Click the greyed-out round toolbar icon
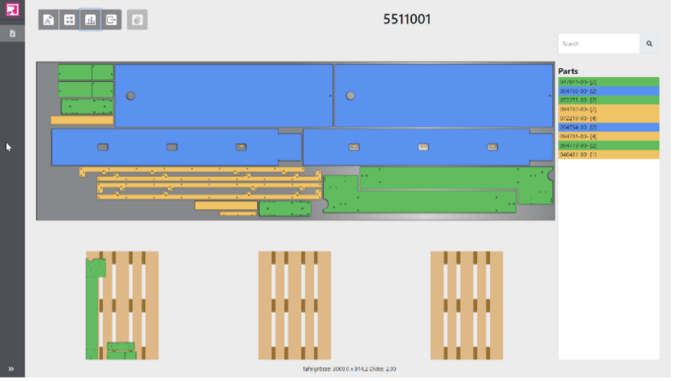The image size is (674, 381). tap(137, 20)
